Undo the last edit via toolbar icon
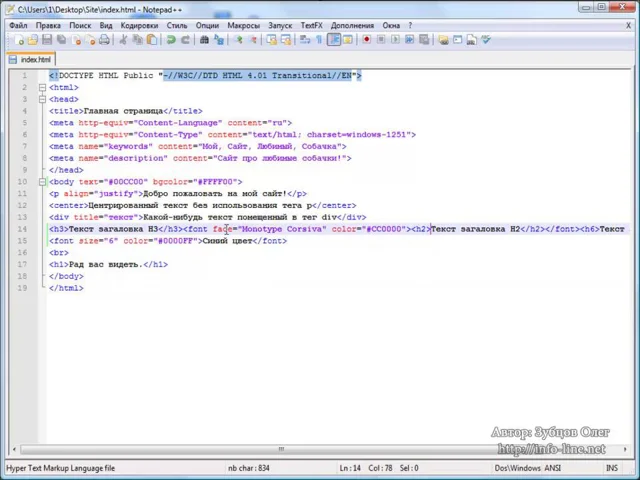This screenshot has width=640, height=480. click(171, 40)
